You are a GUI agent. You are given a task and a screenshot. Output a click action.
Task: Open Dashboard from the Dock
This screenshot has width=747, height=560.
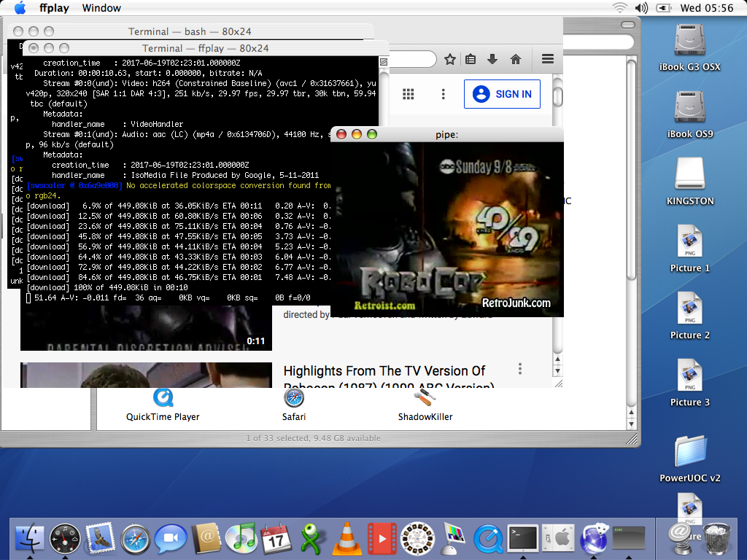tap(65, 539)
